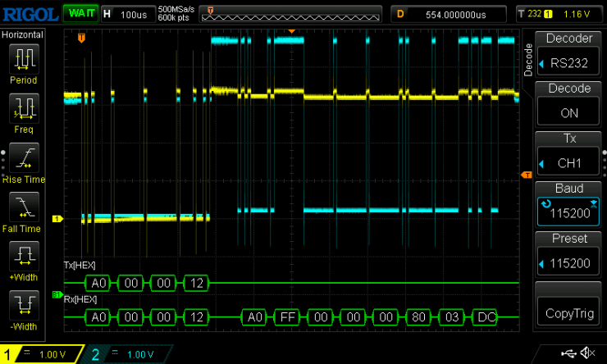Screen dimensions: 607x364
Task: Select the Fall Time measurement icon
Action: tap(24, 207)
